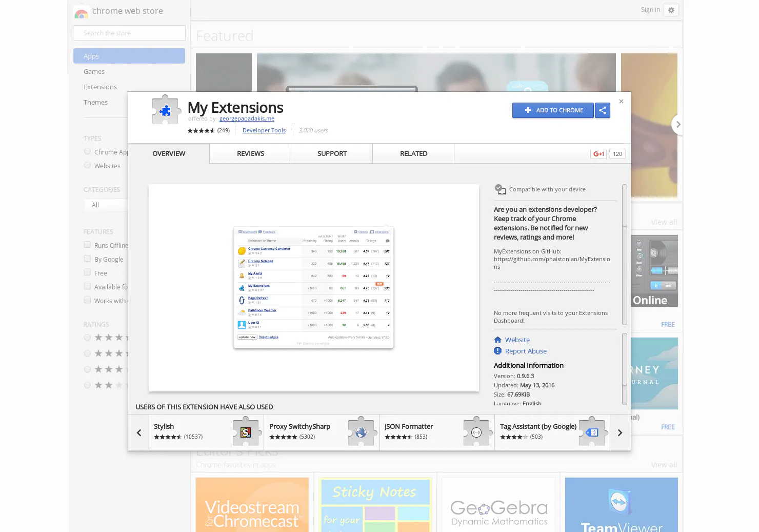Open the Videostream for Chromecast tile

[x=252, y=505]
